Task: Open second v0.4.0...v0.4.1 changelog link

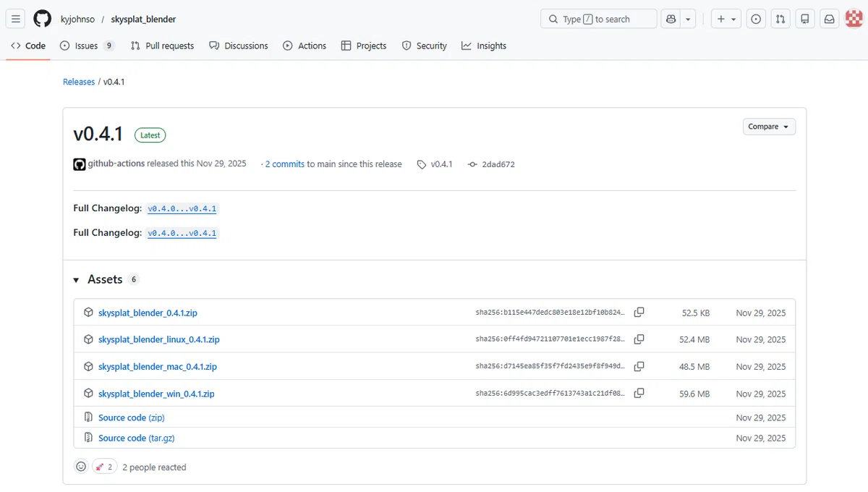Action: pos(182,233)
